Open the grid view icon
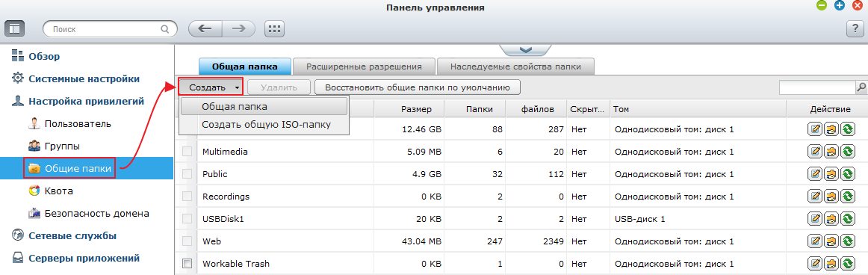 [x=274, y=29]
